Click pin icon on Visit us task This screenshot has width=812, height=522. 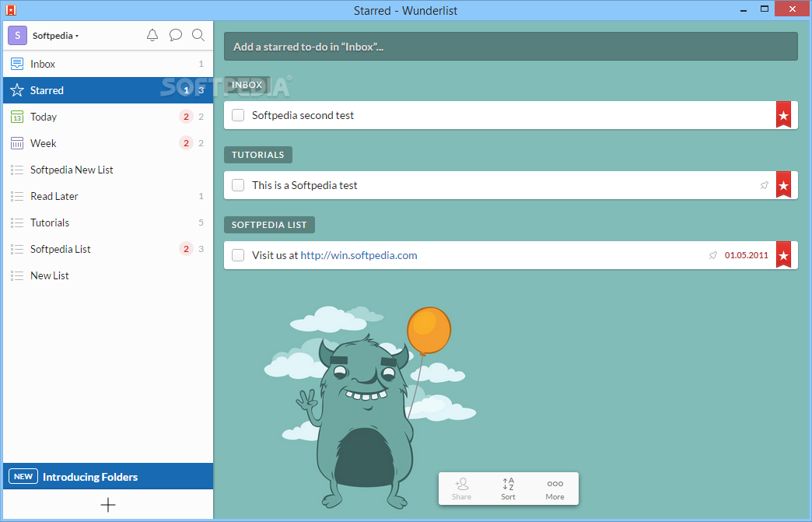pyautogui.click(x=713, y=255)
